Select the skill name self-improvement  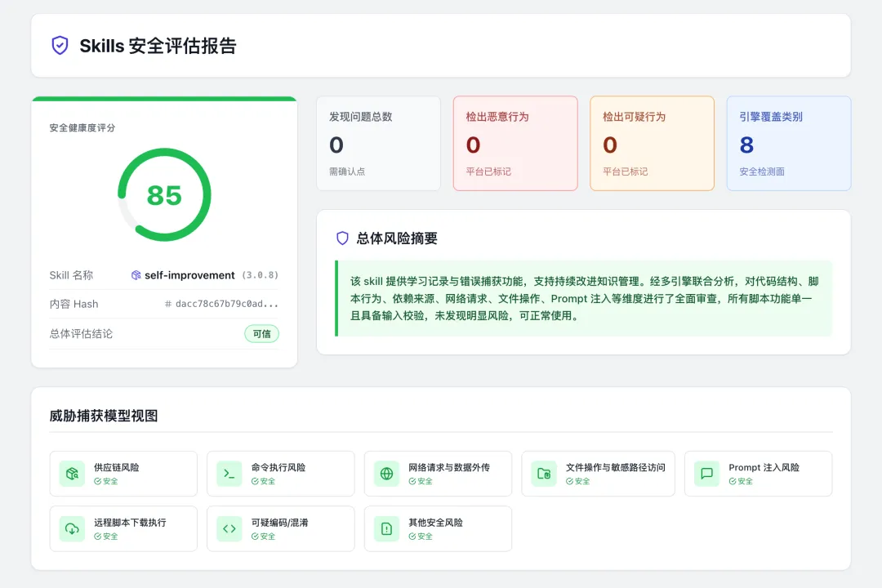tap(189, 275)
